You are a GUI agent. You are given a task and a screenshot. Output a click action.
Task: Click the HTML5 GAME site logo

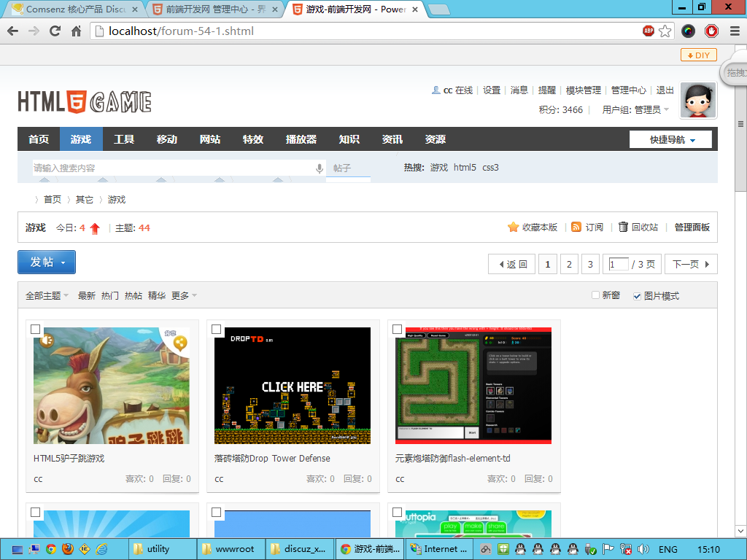click(x=85, y=101)
